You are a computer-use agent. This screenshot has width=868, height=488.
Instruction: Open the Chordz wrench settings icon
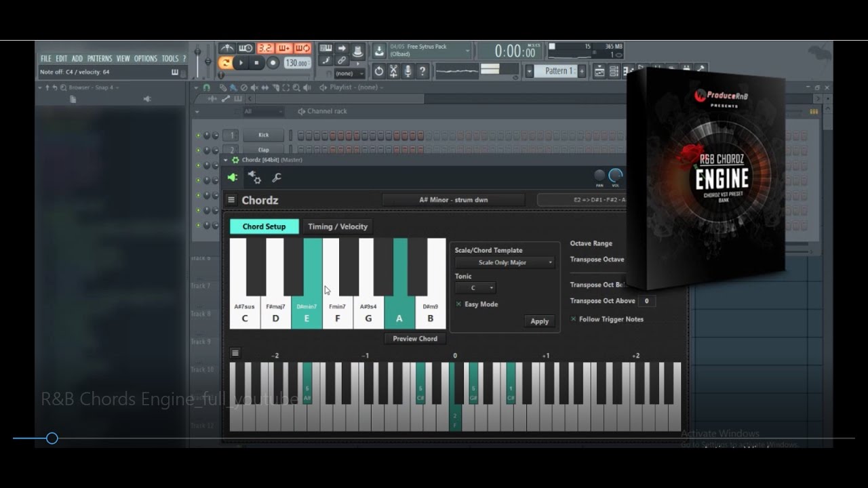pyautogui.click(x=277, y=178)
